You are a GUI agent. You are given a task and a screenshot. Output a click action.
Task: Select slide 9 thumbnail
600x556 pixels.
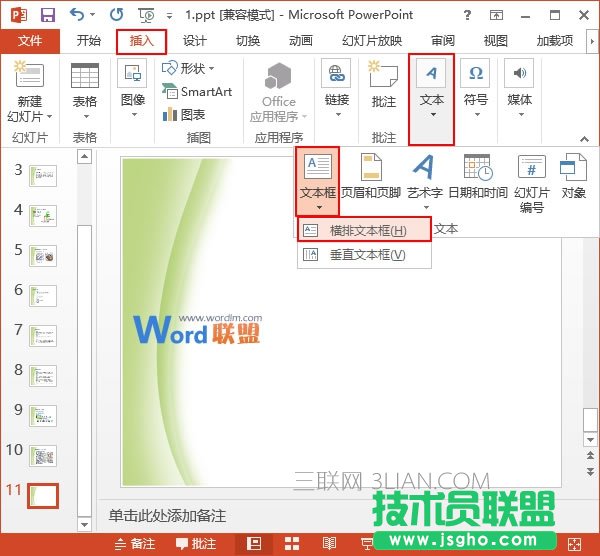pos(43,416)
